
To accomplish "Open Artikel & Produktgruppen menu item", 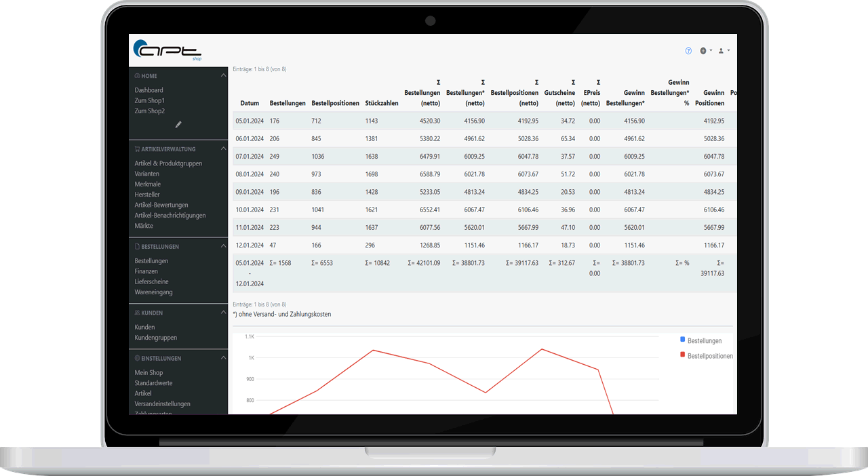I will pyautogui.click(x=168, y=163).
